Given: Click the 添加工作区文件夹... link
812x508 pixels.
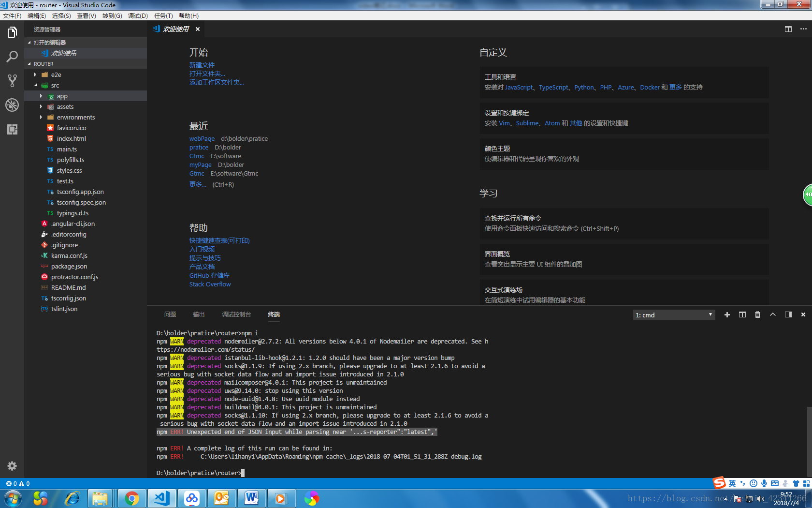Looking at the screenshot, I should click(217, 82).
